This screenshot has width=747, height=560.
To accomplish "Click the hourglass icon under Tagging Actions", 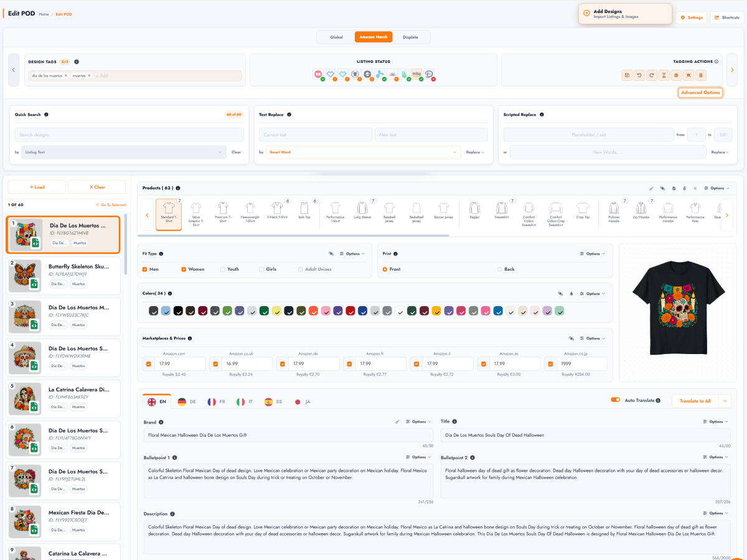I will [664, 75].
